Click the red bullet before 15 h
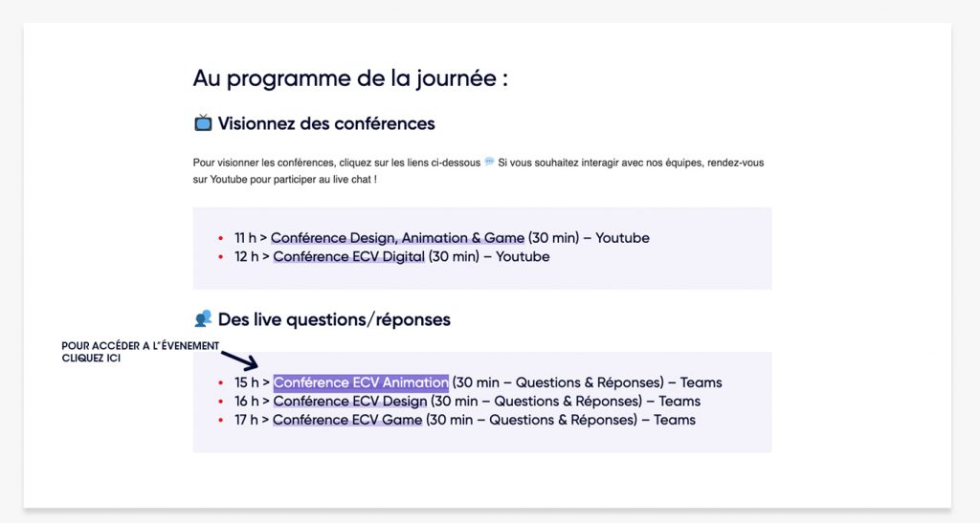The height and width of the screenshot is (523, 980). [x=221, y=383]
